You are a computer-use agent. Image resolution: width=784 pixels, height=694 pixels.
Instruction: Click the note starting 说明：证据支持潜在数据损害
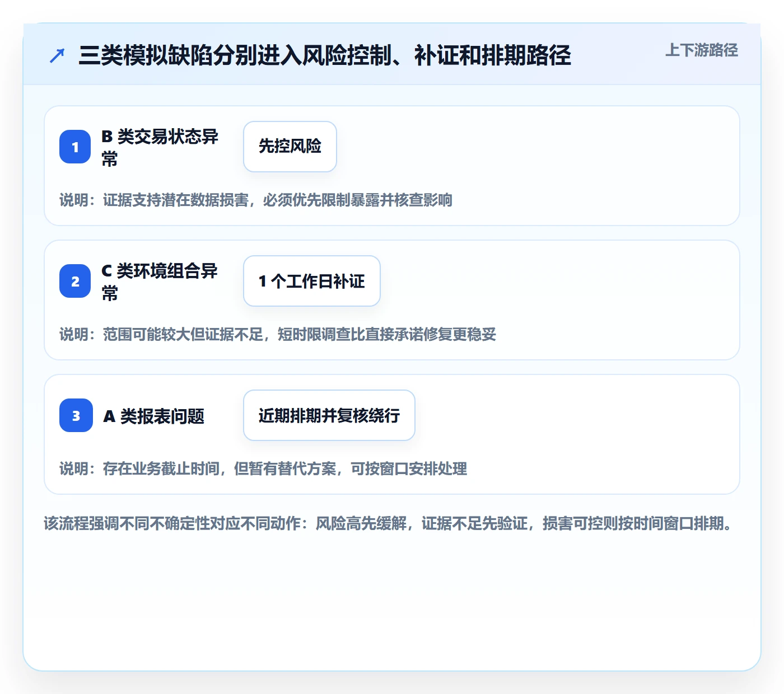point(256,200)
